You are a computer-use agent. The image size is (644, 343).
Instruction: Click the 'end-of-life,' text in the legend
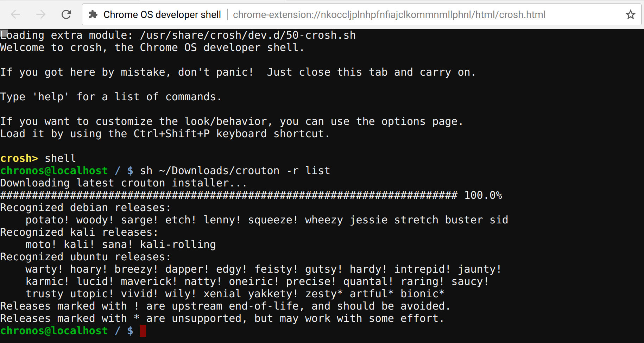point(267,306)
